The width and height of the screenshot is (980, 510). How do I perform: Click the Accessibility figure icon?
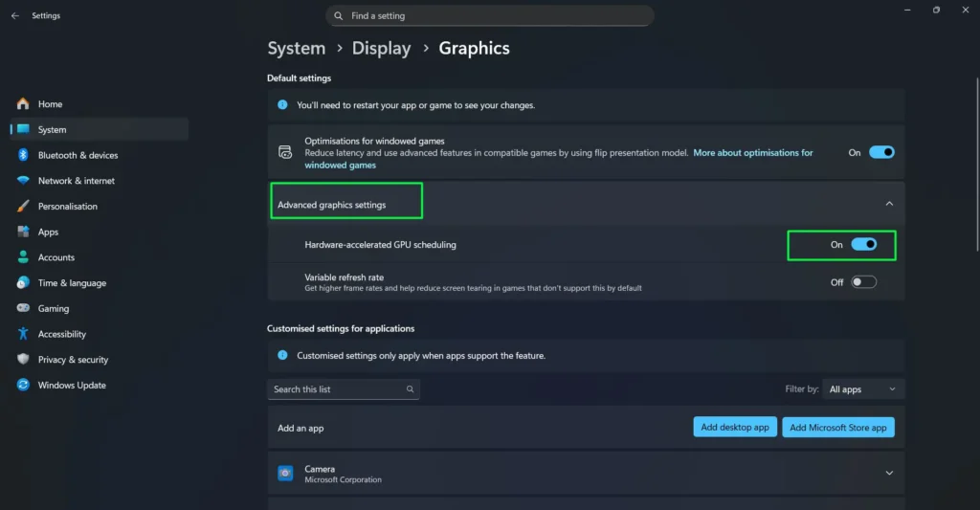[23, 334]
